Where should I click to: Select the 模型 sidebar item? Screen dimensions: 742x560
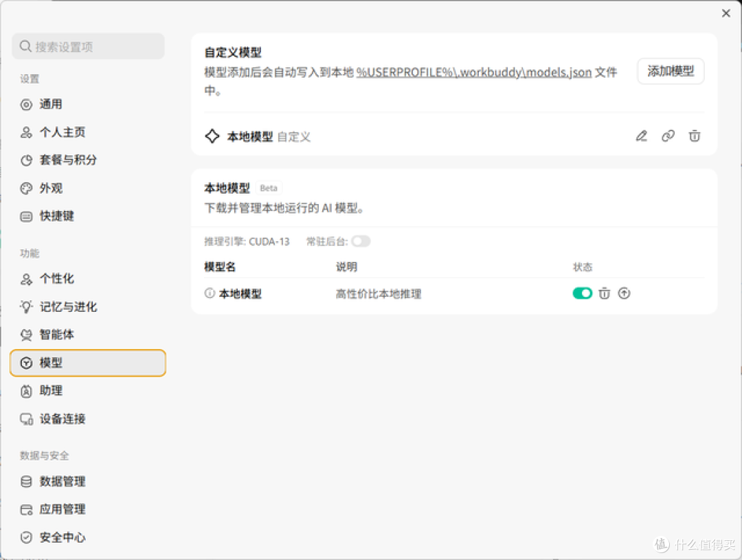click(x=88, y=363)
